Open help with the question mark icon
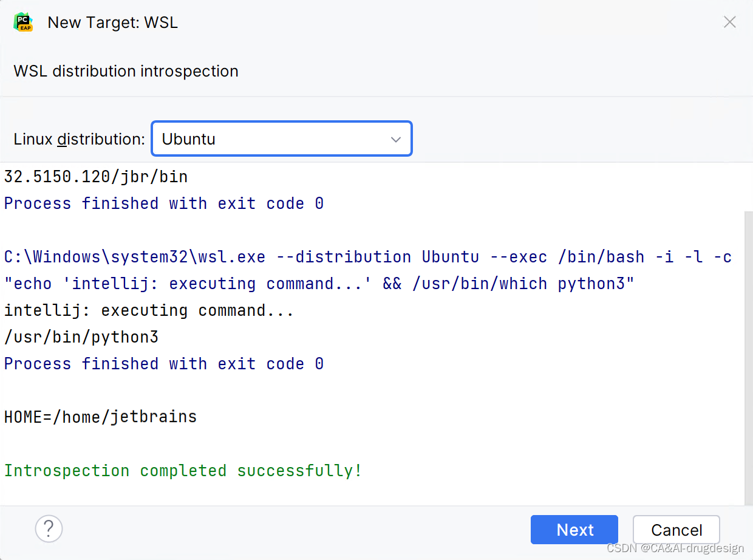Image resolution: width=753 pixels, height=560 pixels. 49,528
